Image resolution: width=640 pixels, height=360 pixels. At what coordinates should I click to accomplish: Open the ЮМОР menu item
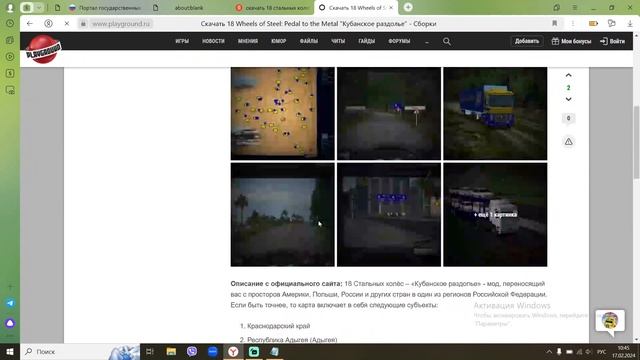pyautogui.click(x=279, y=41)
